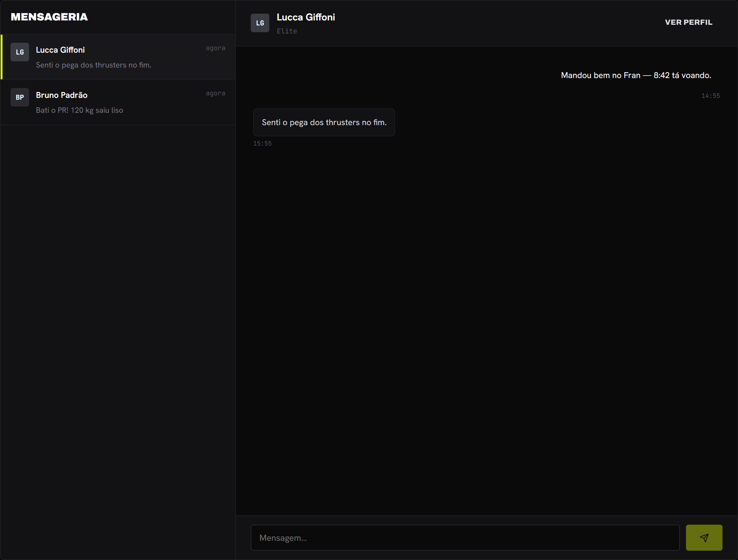The height and width of the screenshot is (560, 738).
Task: Click the "Bati o PR! 120 kg" preview text
Action: [x=80, y=110]
